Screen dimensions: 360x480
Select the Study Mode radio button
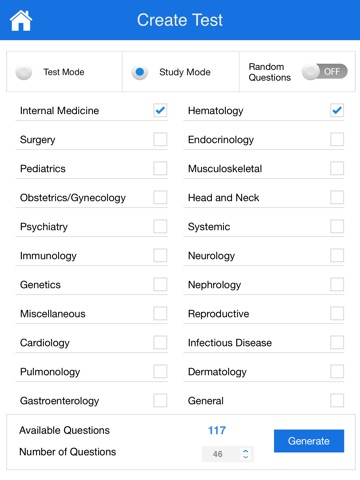[140, 72]
